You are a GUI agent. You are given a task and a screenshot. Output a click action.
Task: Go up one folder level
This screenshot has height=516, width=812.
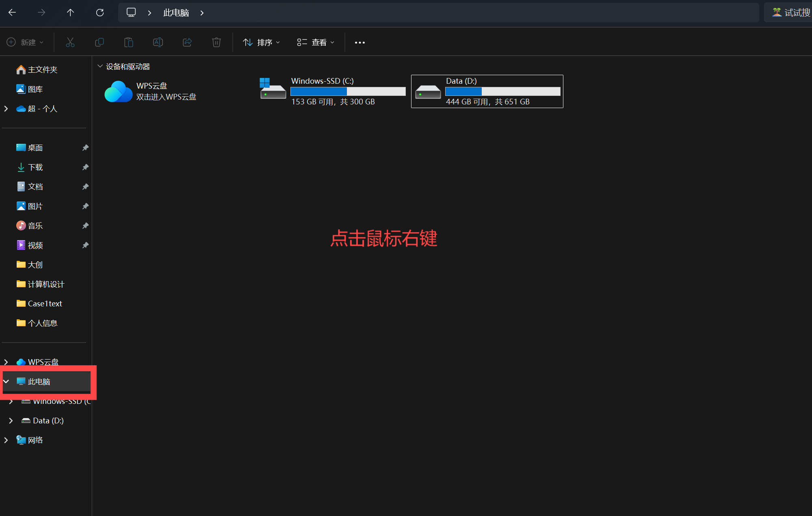(x=70, y=13)
